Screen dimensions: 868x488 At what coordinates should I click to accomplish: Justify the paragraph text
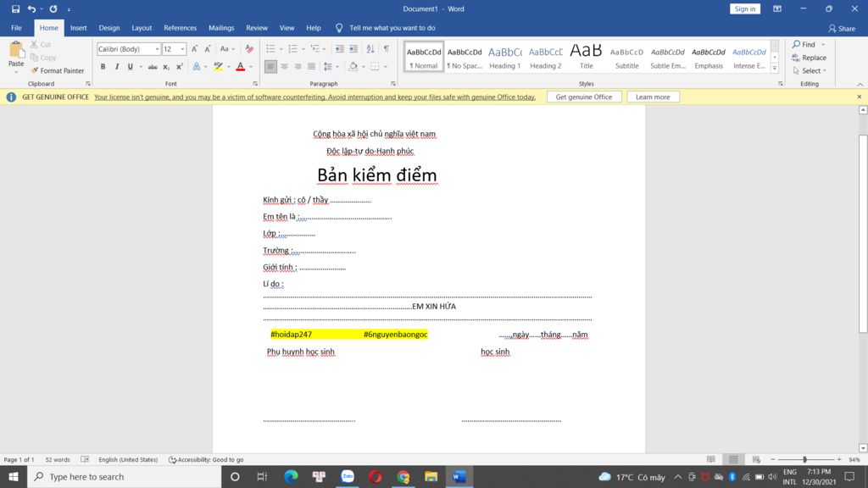[x=312, y=67]
